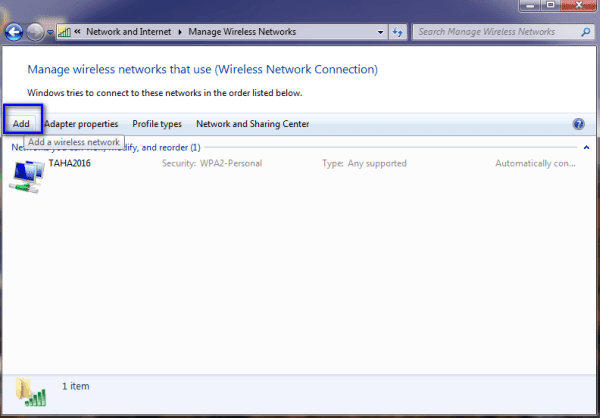Click the Back navigation arrow
The image size is (600, 418).
14,32
